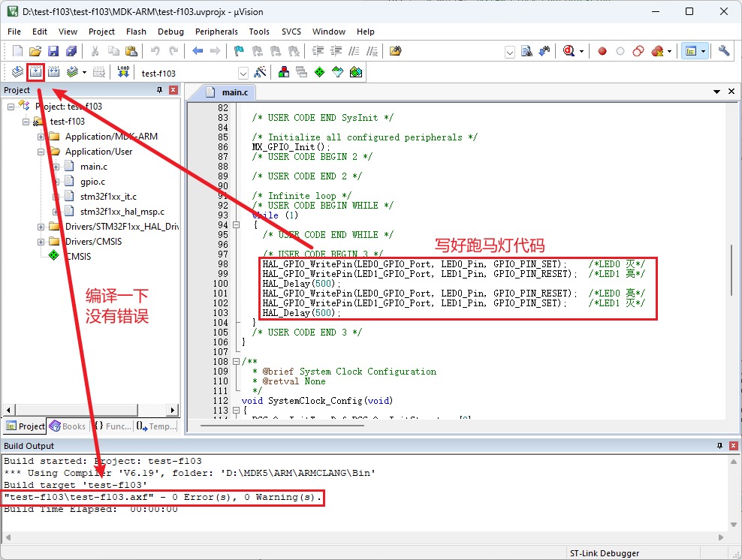Switch to the Temp... panel tab
This screenshot has height=560, width=742.
155,426
